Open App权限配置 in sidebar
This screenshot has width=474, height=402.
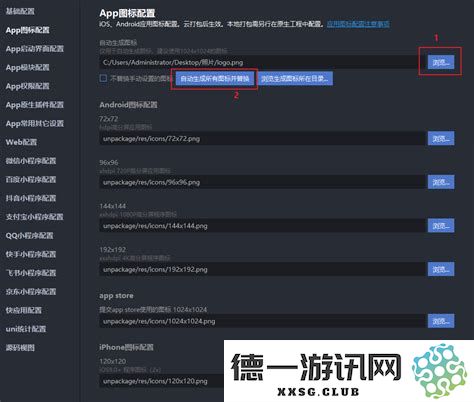point(28,86)
